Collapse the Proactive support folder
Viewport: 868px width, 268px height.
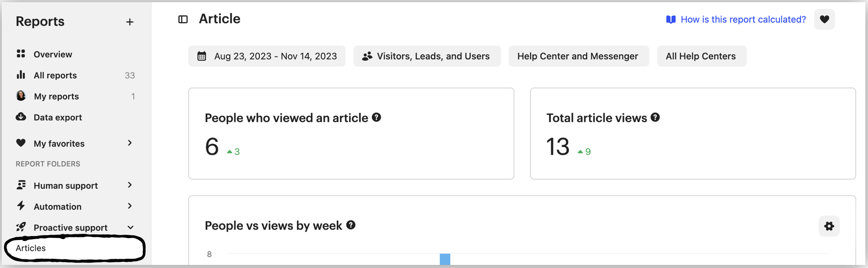[x=130, y=227]
